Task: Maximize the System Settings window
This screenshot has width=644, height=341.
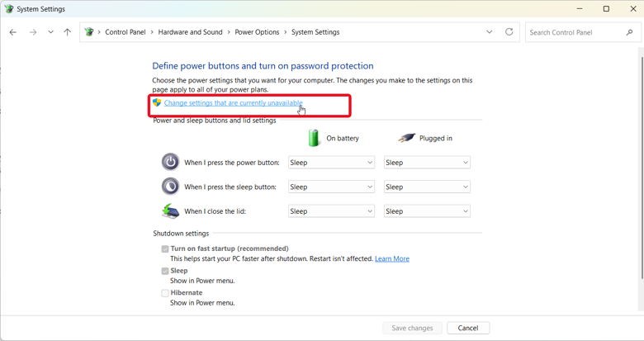Action: click(x=606, y=8)
